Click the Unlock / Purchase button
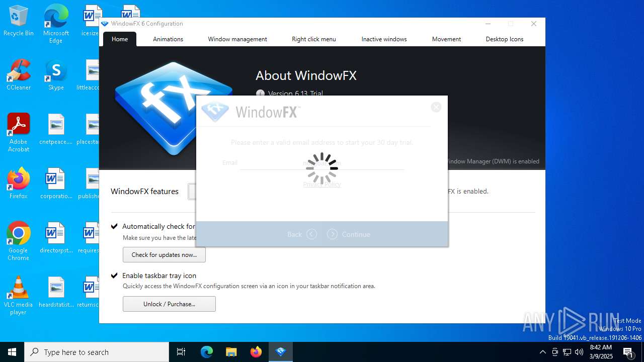 [169, 304]
